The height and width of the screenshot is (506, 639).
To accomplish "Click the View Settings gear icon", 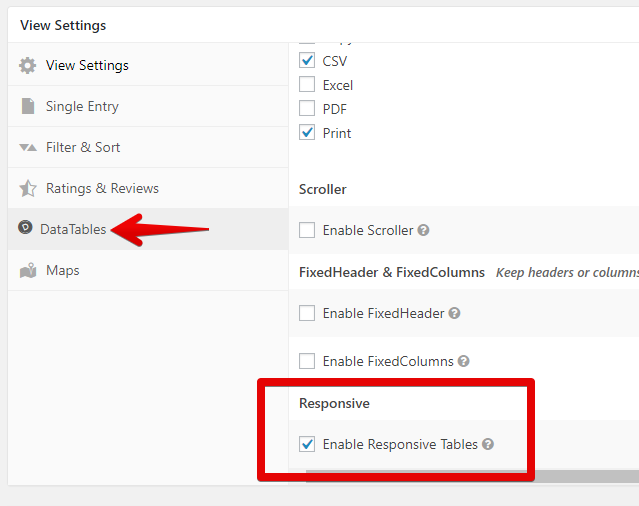I will point(27,66).
